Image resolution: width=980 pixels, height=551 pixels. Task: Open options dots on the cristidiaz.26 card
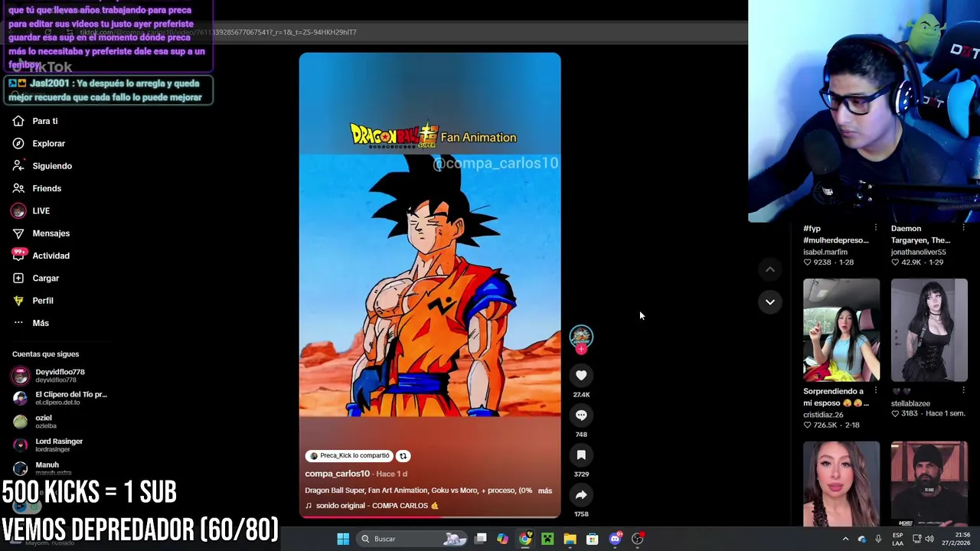[875, 391]
